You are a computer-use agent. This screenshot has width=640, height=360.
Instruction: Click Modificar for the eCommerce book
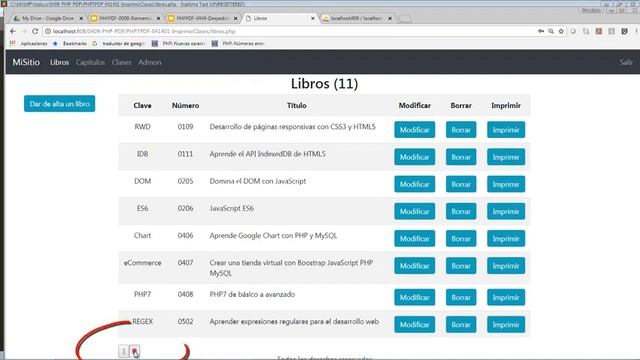tap(414, 266)
